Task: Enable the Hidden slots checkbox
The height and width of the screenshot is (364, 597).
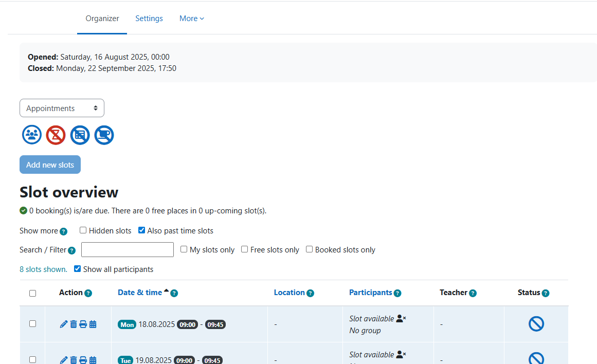Action: 83,230
